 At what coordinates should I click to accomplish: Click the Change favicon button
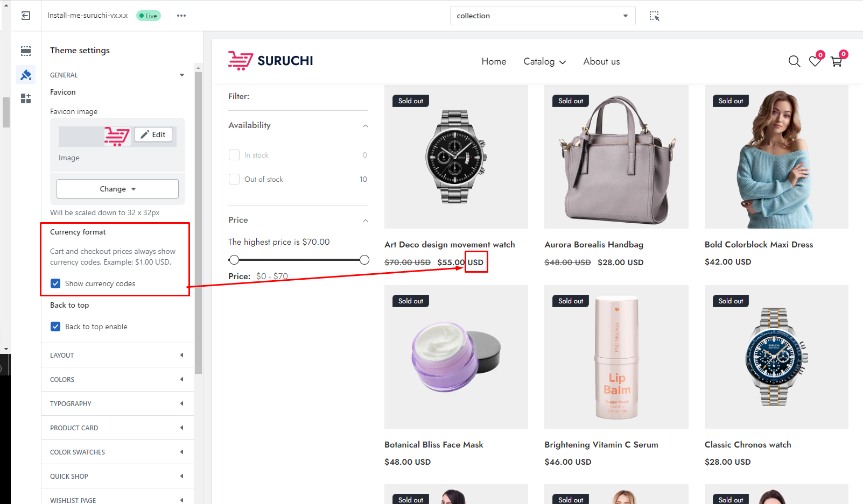tap(117, 189)
